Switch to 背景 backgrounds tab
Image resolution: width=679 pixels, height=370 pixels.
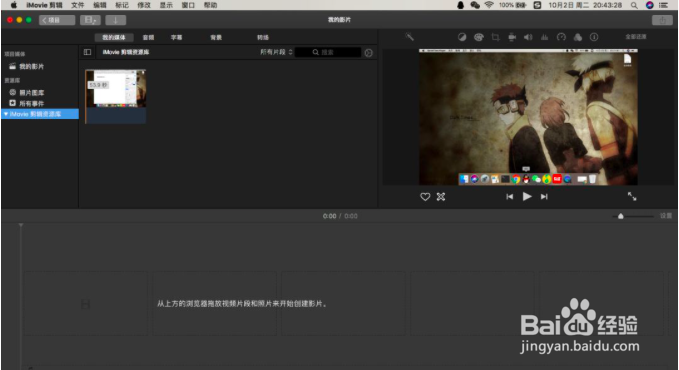(x=216, y=38)
